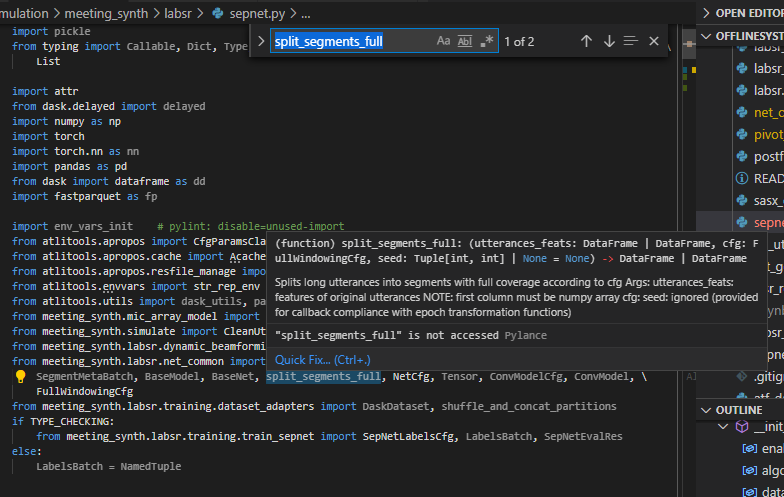Collapse the __init__ outline node
The height and width of the screenshot is (497, 784).
[x=723, y=426]
